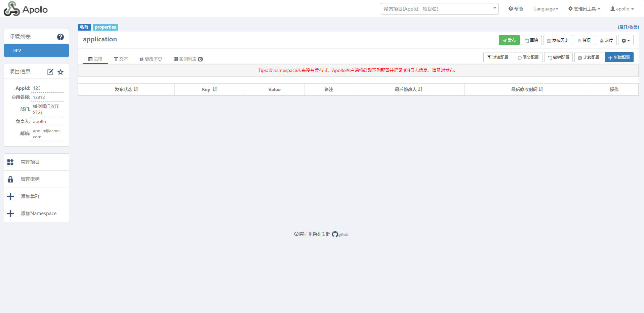
Task: Click the 撤销配置 undo icon
Action: coord(558,57)
